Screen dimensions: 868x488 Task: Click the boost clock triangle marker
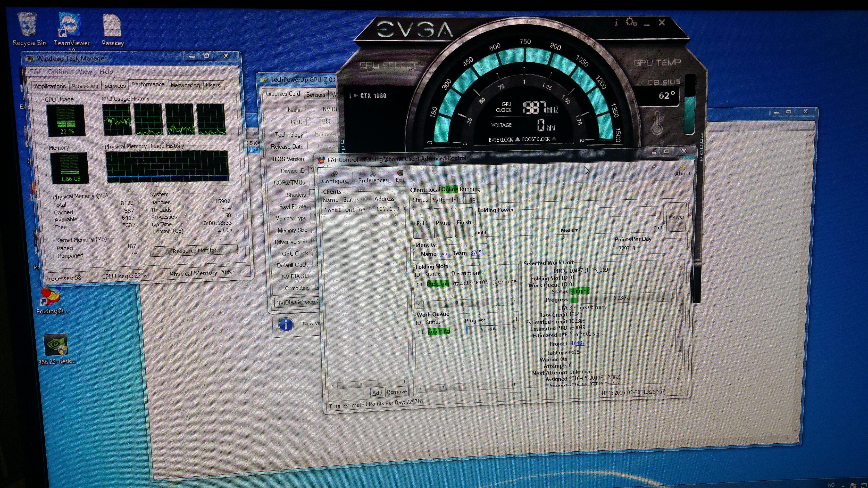(x=554, y=138)
